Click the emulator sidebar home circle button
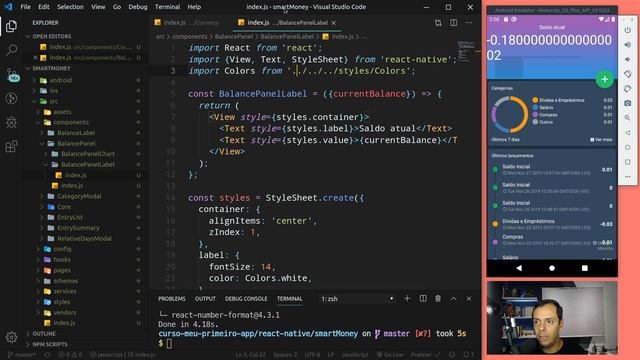 coord(627,147)
